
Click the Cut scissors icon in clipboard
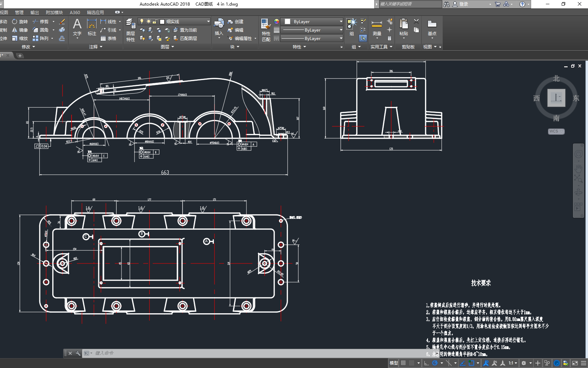pyautogui.click(x=416, y=21)
